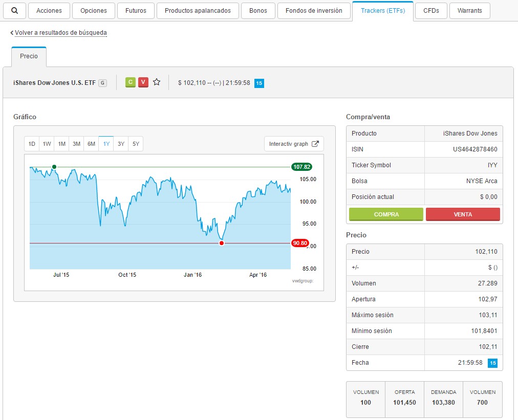Set chart range to 1M
This screenshot has width=518, height=420.
61,144
